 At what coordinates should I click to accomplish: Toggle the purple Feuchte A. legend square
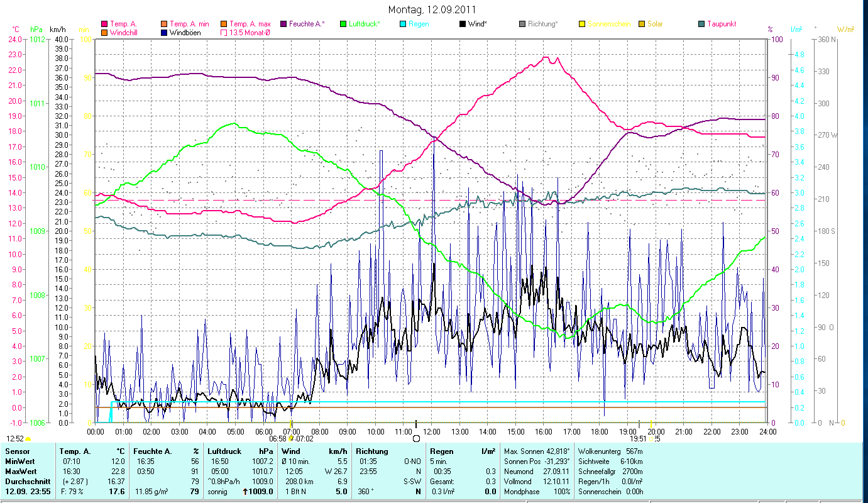(283, 25)
